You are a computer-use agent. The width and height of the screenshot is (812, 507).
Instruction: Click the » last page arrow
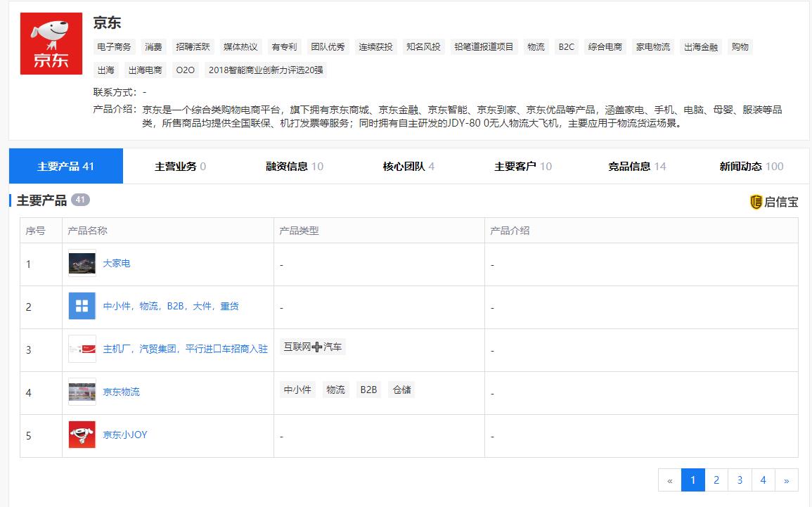pos(787,480)
